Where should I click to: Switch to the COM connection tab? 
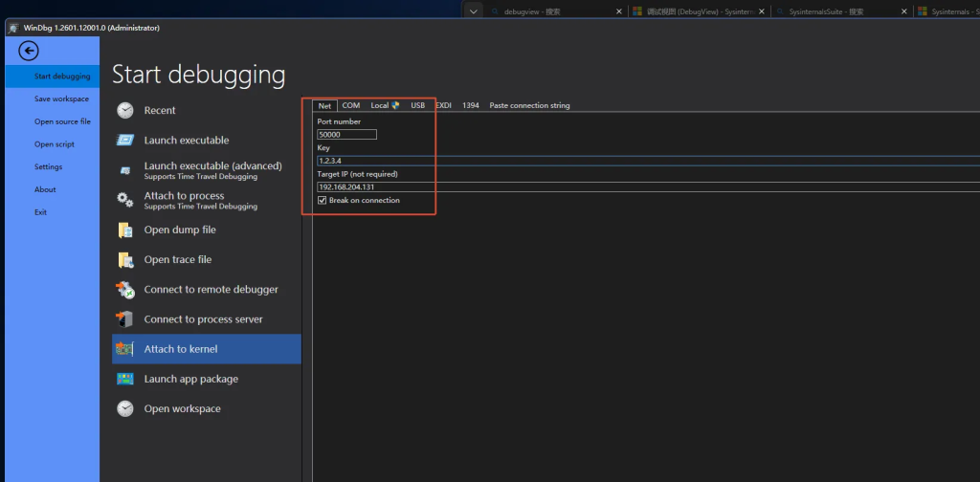(x=350, y=105)
